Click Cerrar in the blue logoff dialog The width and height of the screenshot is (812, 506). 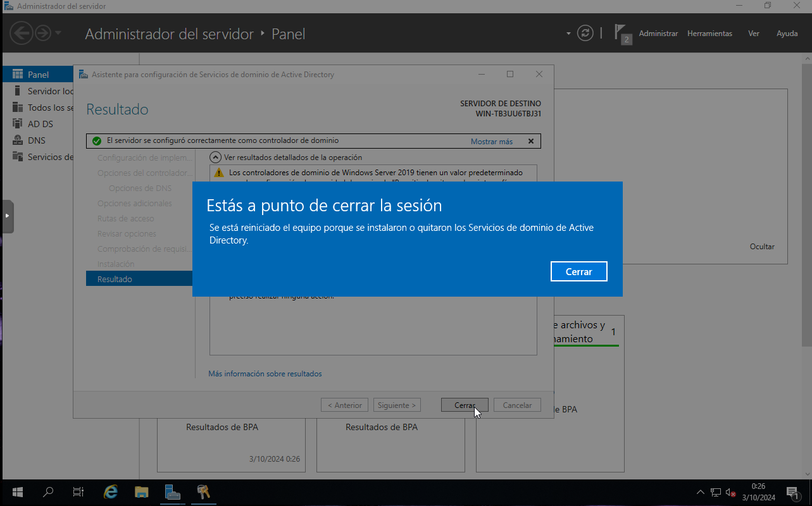tap(578, 271)
